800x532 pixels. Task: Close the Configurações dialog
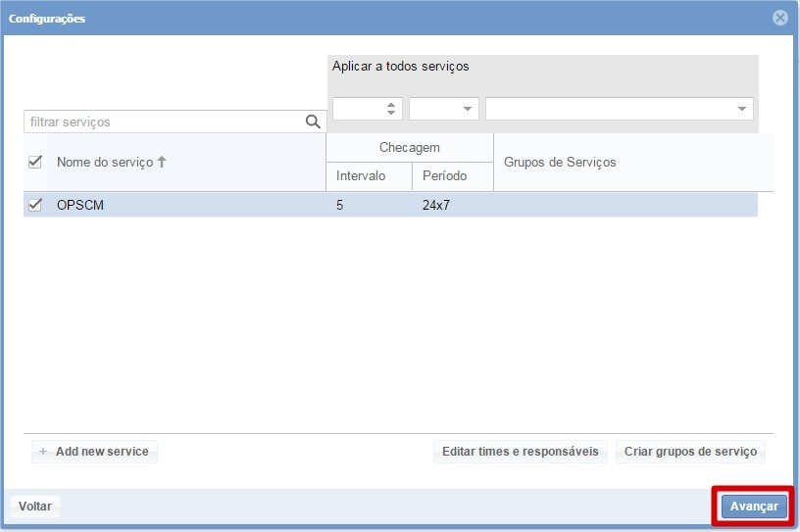click(780, 19)
